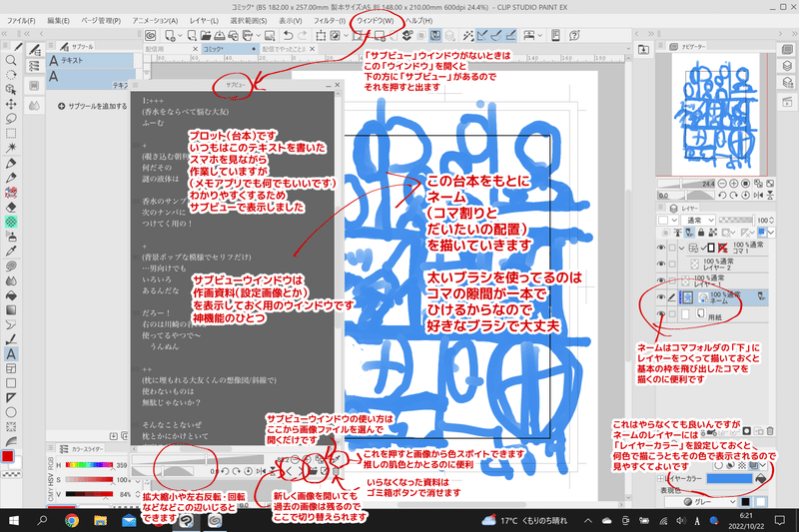This screenshot has width=799, height=532.
Task: Select the テキスト sub tool entry
Action: (91, 61)
